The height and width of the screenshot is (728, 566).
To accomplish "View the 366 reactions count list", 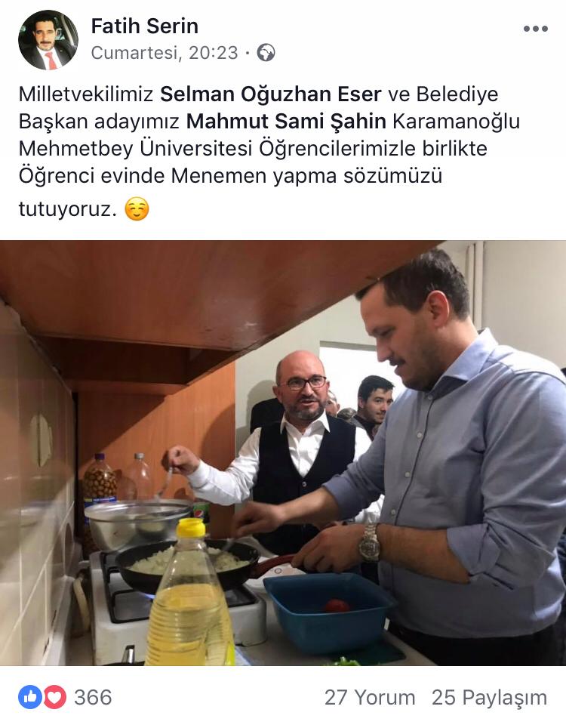I will click(x=94, y=697).
